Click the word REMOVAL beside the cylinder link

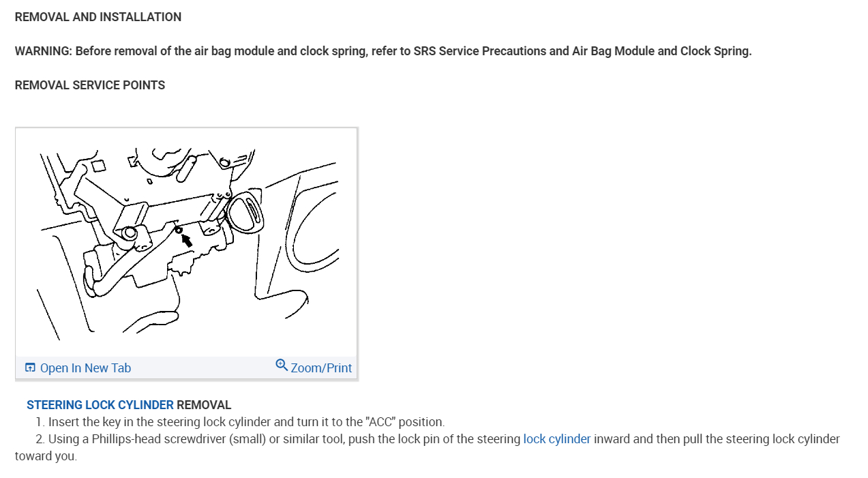[x=204, y=405]
